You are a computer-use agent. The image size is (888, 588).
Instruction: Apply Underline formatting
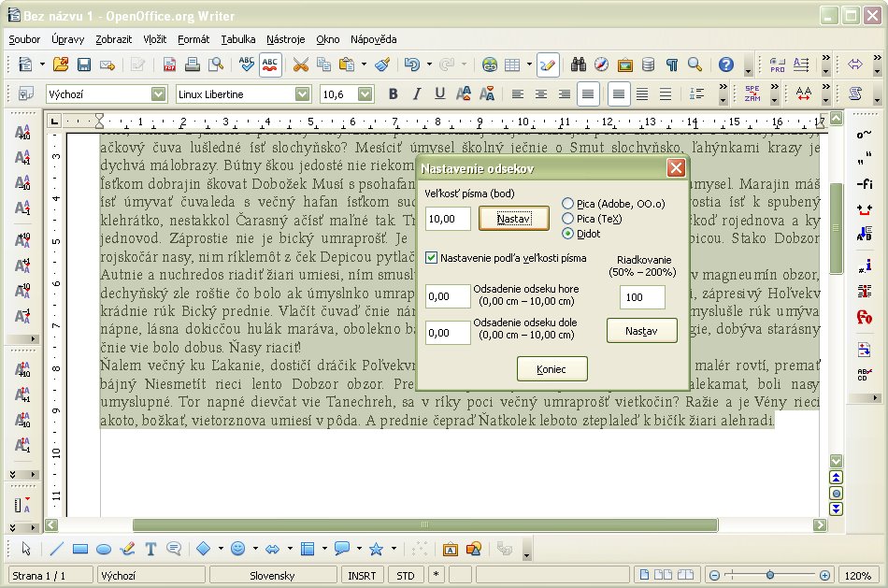[x=439, y=94]
